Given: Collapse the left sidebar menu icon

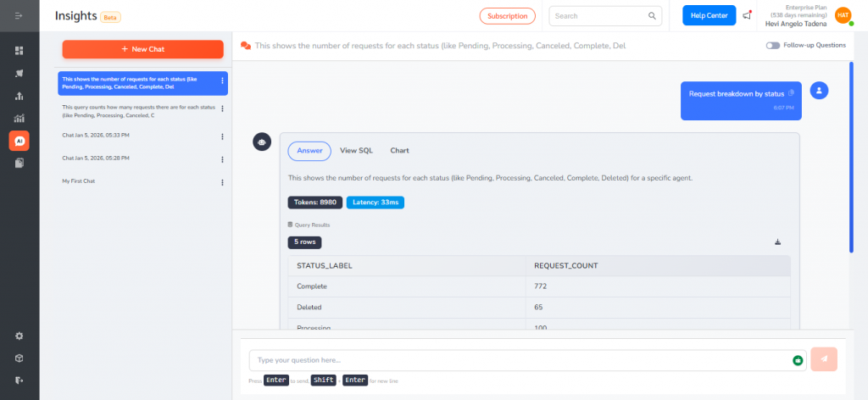Looking at the screenshot, I should tap(19, 16).
